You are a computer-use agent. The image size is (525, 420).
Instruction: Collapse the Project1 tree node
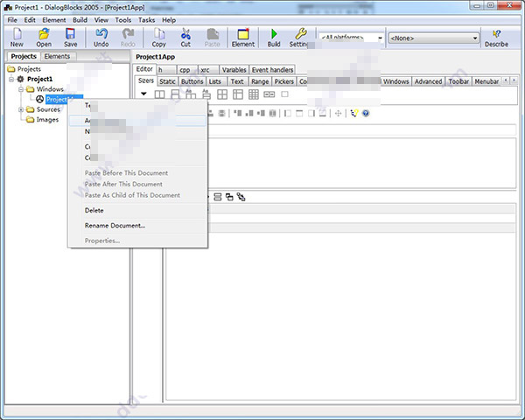[x=11, y=80]
